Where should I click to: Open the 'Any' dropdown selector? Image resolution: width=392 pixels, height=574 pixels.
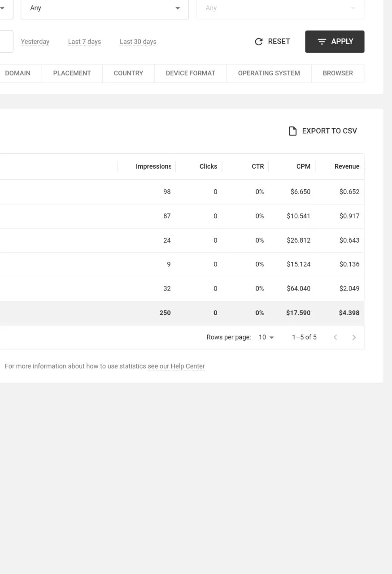point(105,9)
